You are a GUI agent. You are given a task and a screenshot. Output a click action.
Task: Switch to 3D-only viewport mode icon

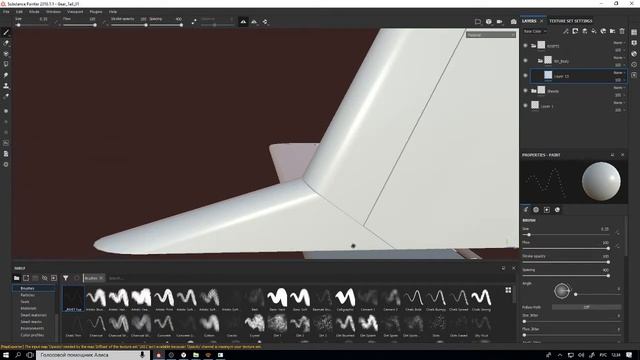tap(489, 22)
